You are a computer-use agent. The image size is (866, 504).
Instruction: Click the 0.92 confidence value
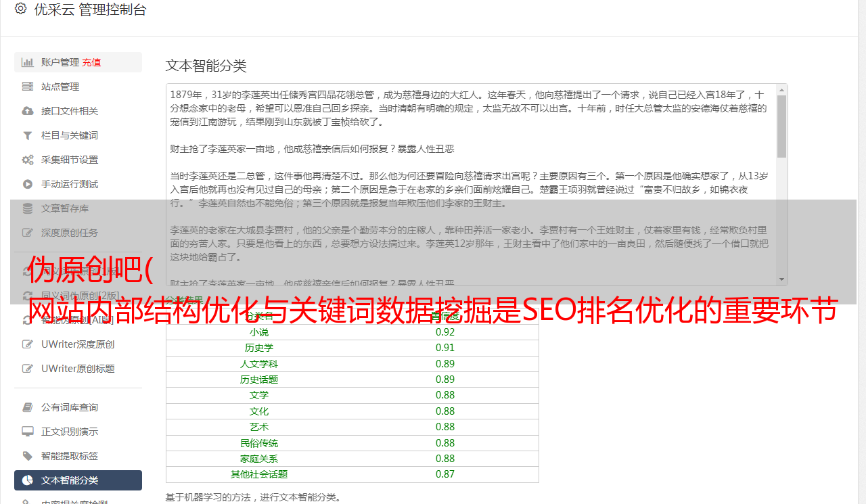[445, 332]
